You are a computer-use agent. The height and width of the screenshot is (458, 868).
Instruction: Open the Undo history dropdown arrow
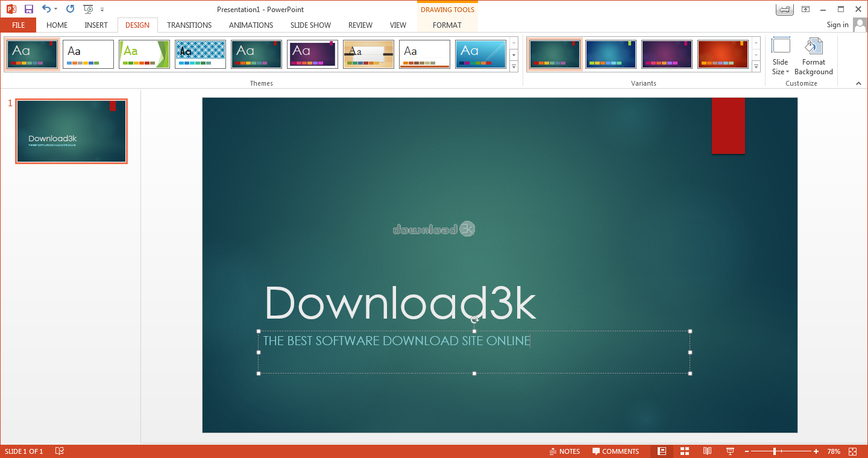[56, 9]
